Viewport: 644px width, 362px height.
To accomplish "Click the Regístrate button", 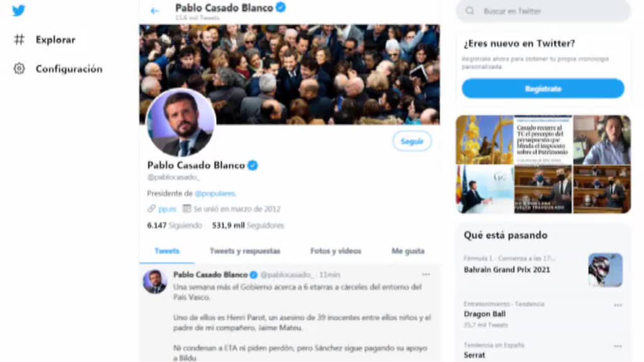I will (x=543, y=88).
